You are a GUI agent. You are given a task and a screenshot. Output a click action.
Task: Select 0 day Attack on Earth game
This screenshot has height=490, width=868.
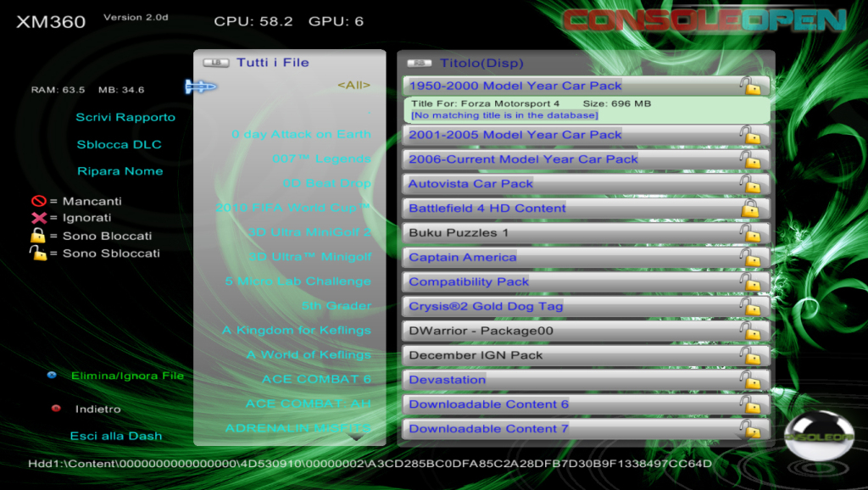(301, 134)
